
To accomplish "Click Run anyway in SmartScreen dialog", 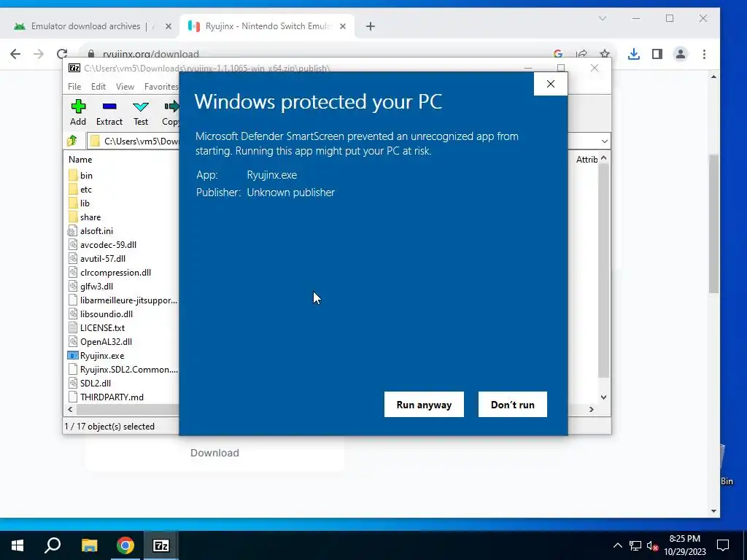I will click(x=424, y=404).
